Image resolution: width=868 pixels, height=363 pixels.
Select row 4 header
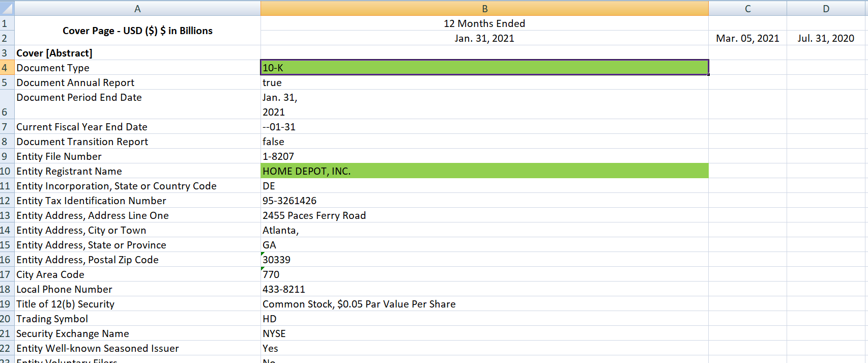tap(7, 68)
